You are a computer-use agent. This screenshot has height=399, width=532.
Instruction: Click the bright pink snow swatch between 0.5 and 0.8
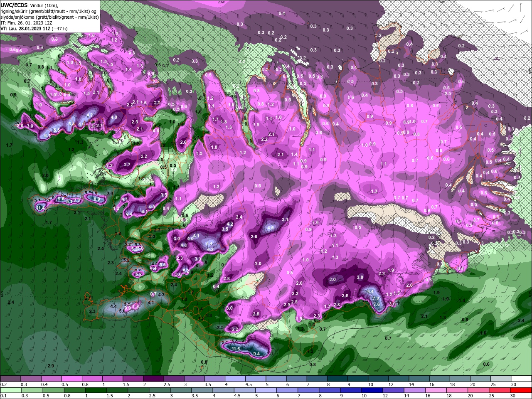(x=71, y=379)
